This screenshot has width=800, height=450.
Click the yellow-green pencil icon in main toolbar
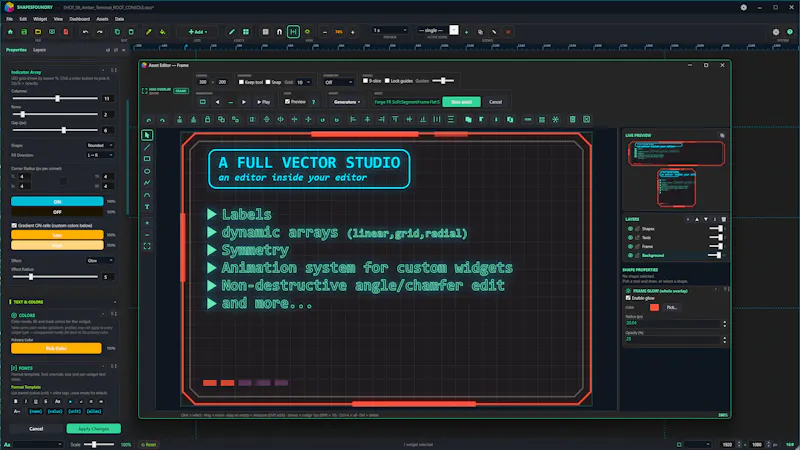148,32
